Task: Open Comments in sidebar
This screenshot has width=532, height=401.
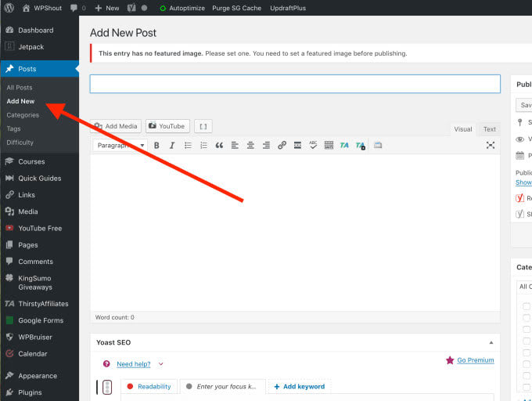Action: click(x=36, y=262)
